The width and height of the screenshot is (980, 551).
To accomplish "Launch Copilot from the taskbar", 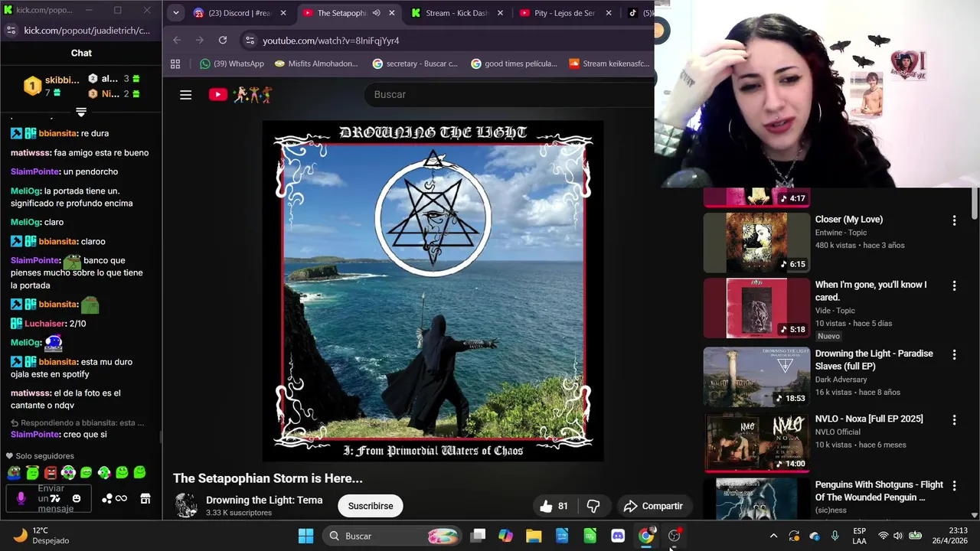I will pos(505,536).
